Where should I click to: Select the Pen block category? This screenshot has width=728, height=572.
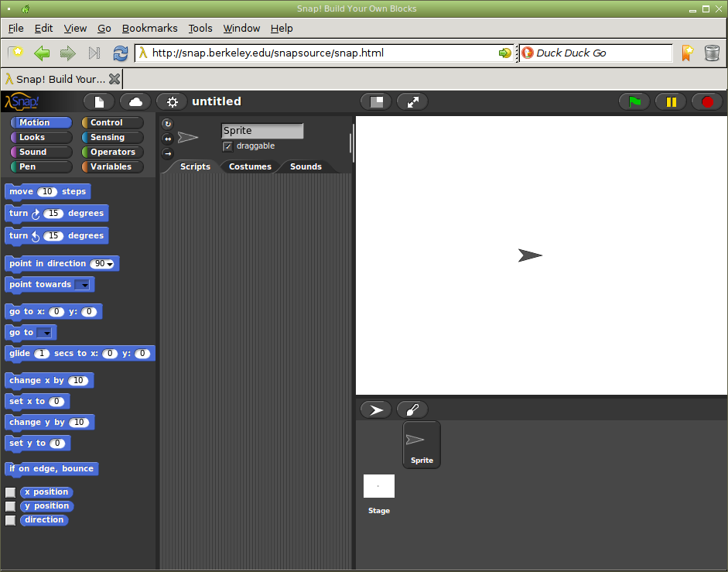tap(41, 167)
